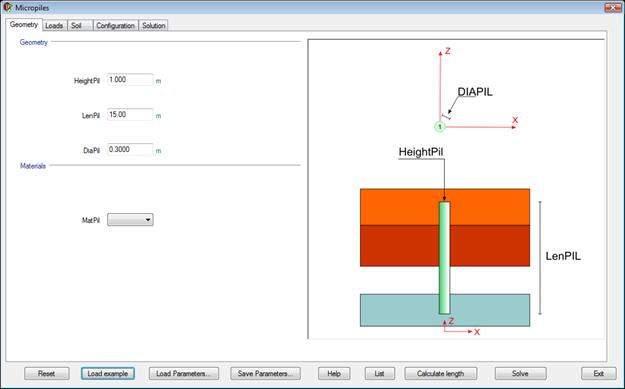Click the Reset button

pos(47,373)
